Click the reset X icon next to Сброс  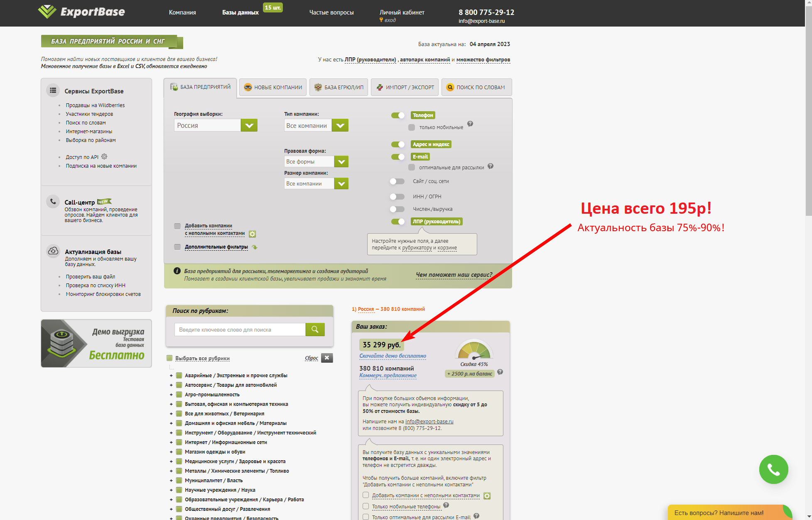click(x=327, y=358)
